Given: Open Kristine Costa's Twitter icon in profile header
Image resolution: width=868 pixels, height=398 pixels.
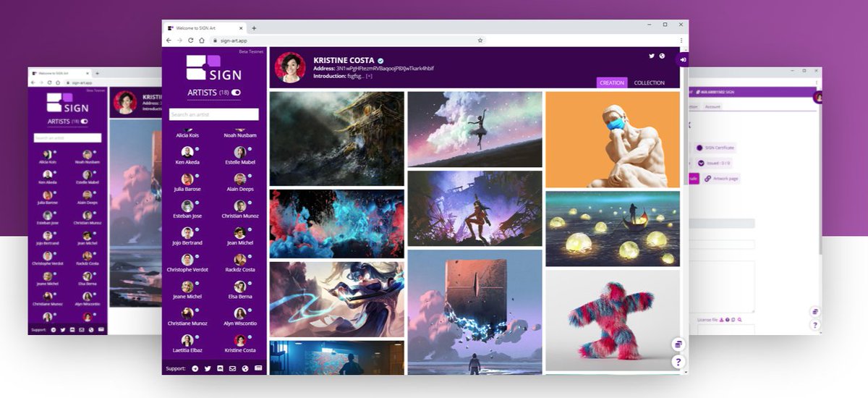Looking at the screenshot, I should [x=652, y=56].
